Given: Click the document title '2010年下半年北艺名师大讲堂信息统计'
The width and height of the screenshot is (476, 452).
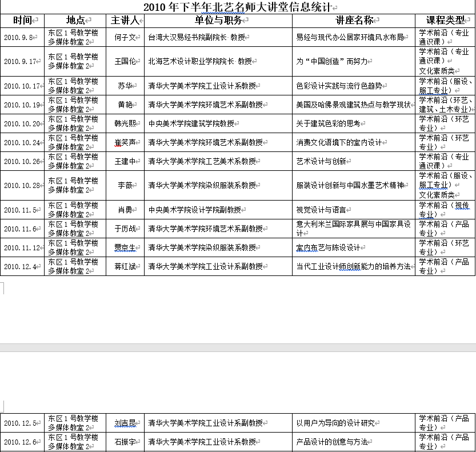Looking at the screenshot, I should [237, 7].
